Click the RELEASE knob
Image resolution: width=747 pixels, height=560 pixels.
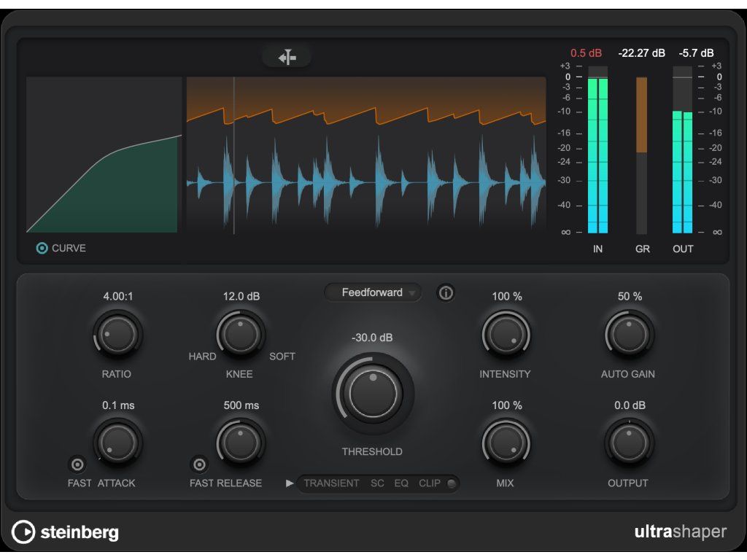coord(240,443)
